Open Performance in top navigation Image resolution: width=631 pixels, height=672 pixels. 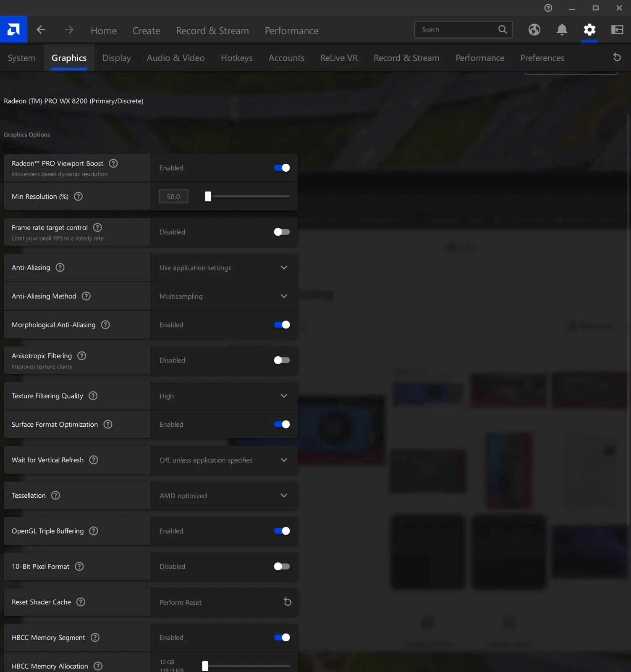tap(291, 30)
